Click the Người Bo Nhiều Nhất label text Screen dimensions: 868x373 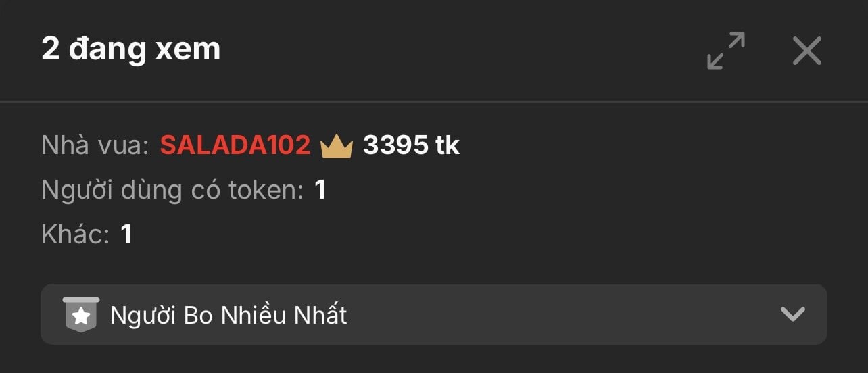pos(228,315)
